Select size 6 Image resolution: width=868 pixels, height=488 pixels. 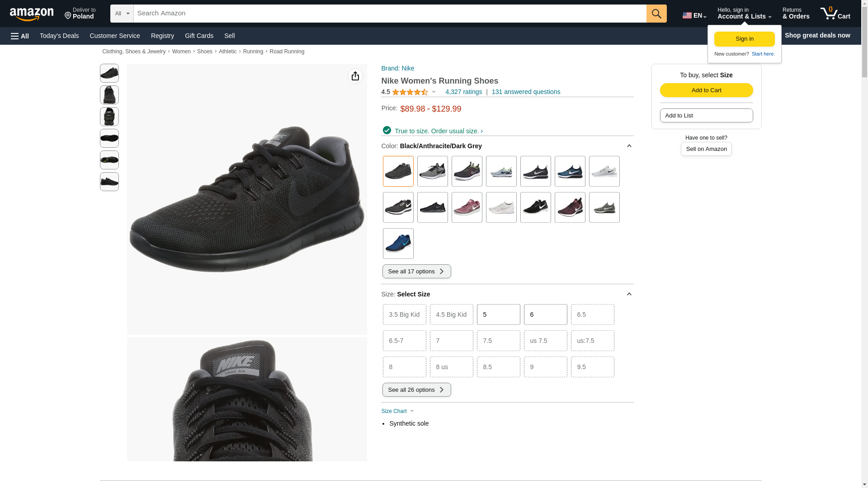[x=545, y=314]
